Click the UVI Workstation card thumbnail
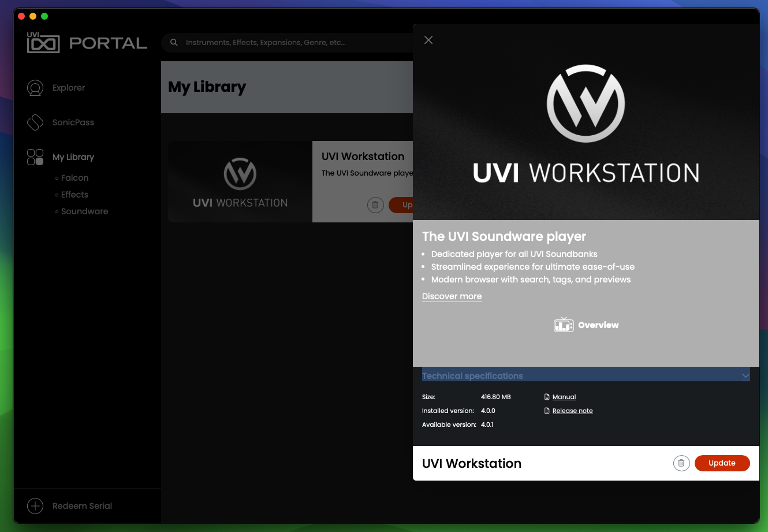 coord(240,181)
